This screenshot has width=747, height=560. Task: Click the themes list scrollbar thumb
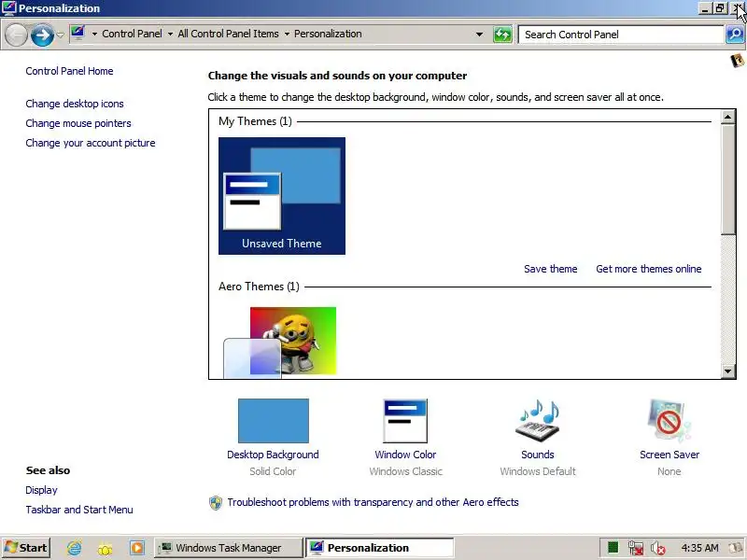(728, 179)
